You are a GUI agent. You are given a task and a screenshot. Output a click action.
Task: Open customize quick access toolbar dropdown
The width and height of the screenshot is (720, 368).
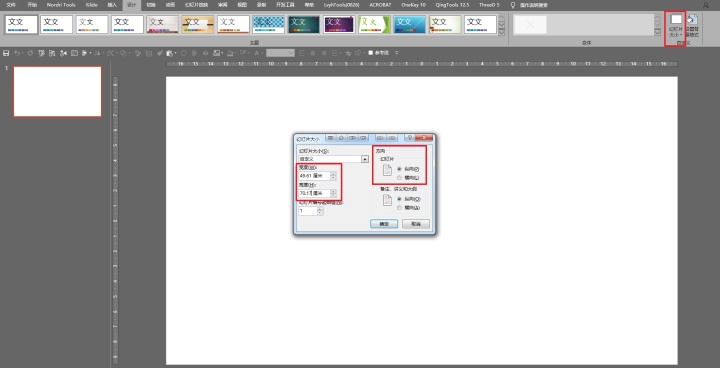(397, 53)
